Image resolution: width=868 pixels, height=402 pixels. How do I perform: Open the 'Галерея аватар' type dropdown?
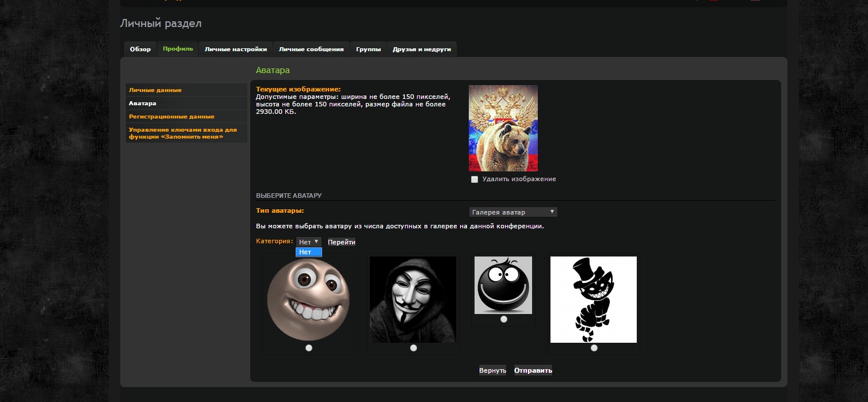(x=513, y=212)
